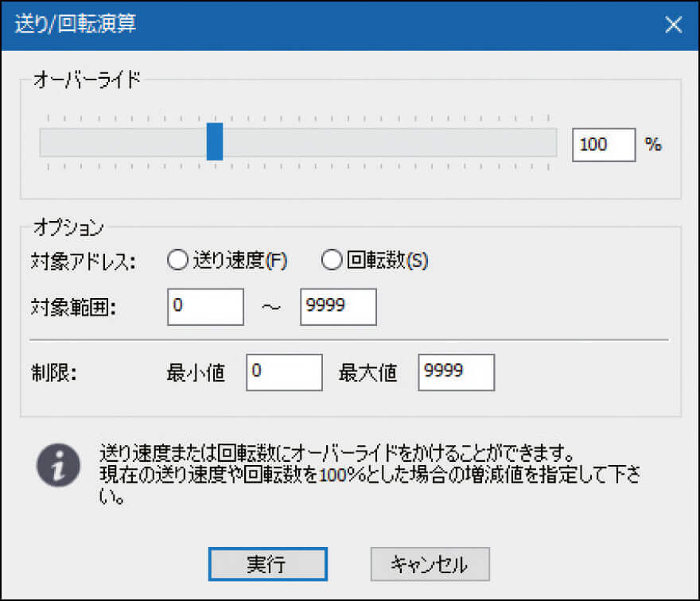Close the 送り/回転演算 dialog
Image resolution: width=700 pixels, height=601 pixels.
673,25
